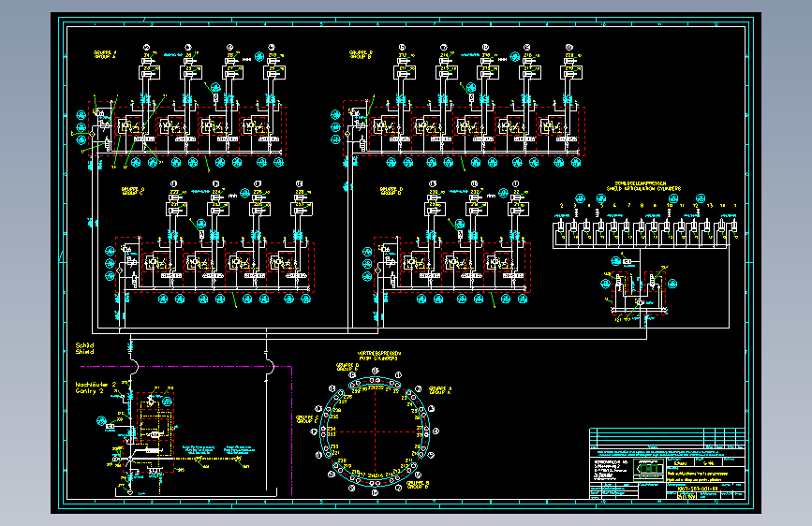Screen dimensions: 812x526
Task: Click the articulation valve block below cylinders
Action: [639, 293]
